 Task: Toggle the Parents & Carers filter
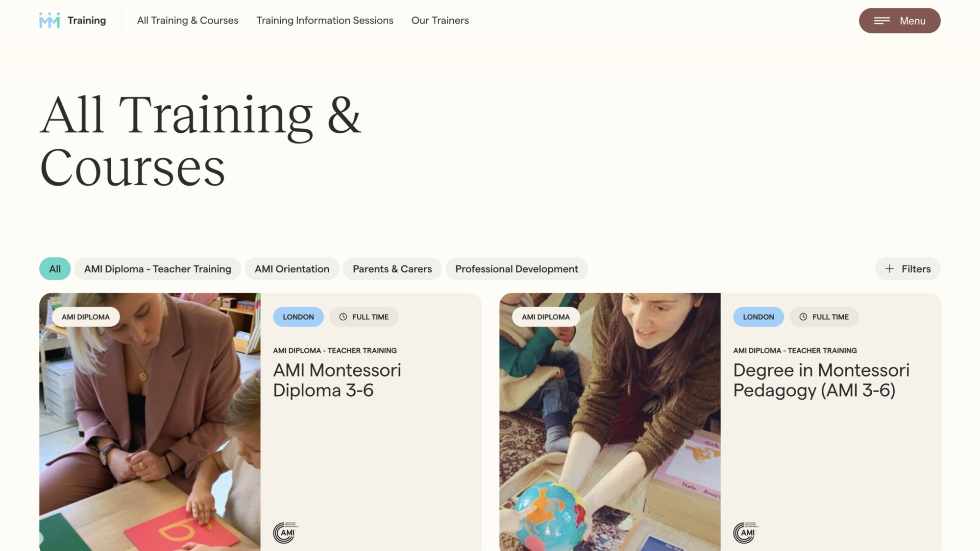pos(392,269)
